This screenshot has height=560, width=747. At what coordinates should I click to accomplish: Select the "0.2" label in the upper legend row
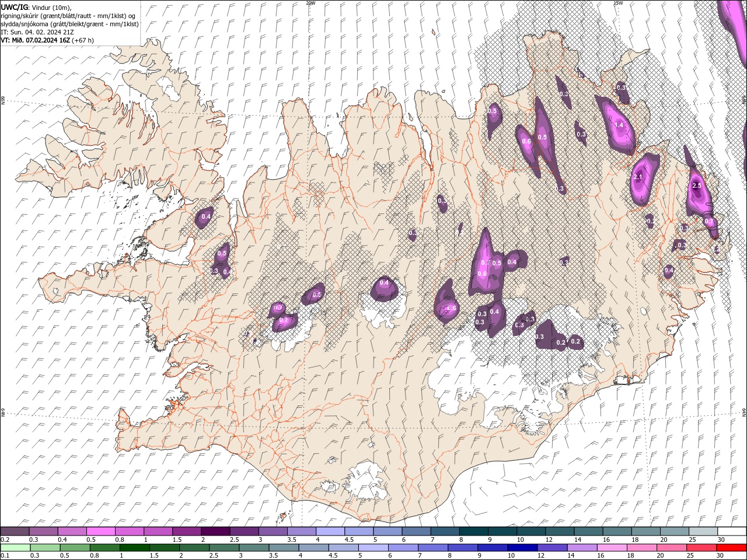click(x=5, y=540)
